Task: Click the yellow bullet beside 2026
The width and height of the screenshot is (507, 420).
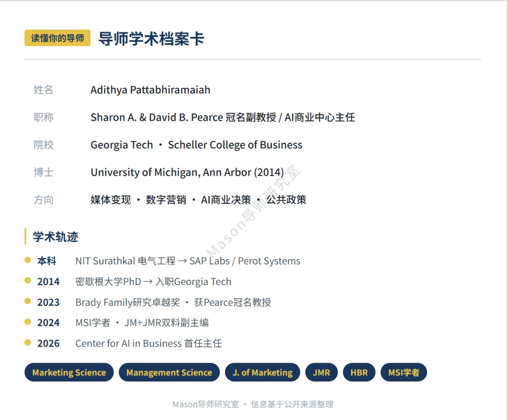Action: point(28,342)
